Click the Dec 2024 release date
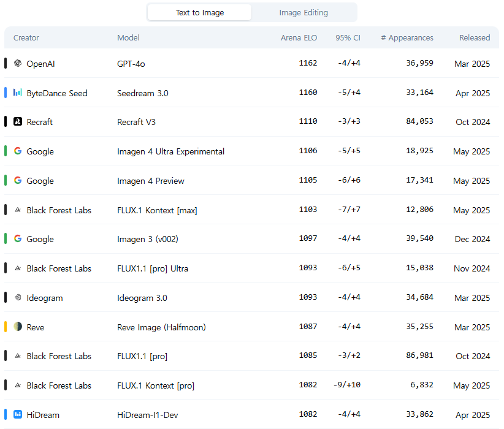The width and height of the screenshot is (504, 429). tap(472, 240)
